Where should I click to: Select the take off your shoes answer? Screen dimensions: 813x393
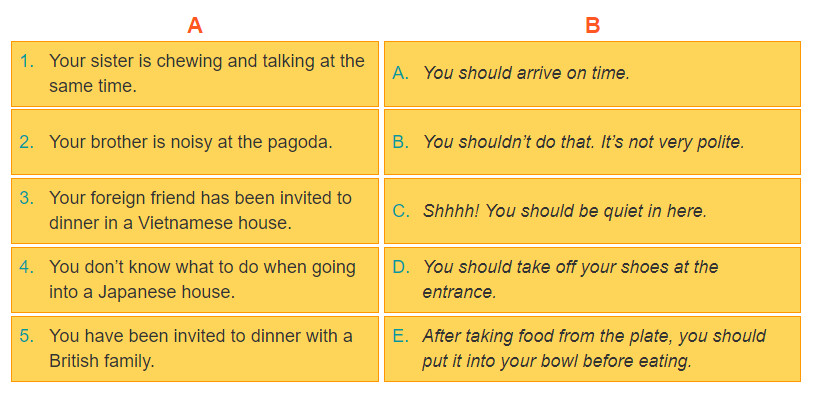592,279
